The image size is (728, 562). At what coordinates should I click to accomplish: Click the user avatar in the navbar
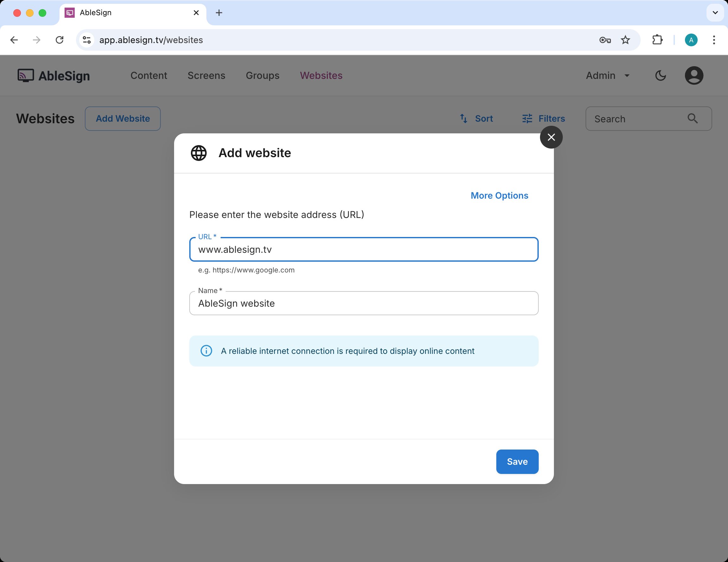694,75
